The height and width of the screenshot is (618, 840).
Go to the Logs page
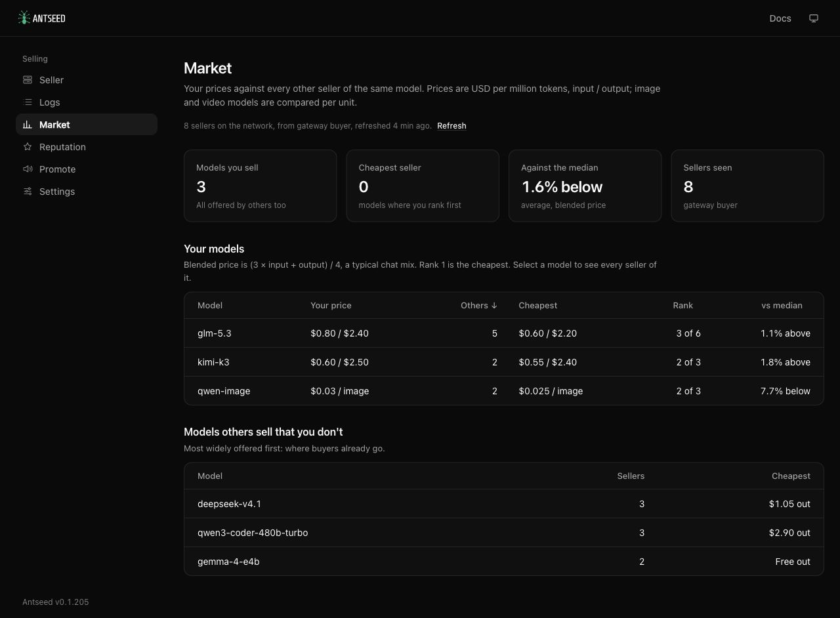click(x=87, y=102)
